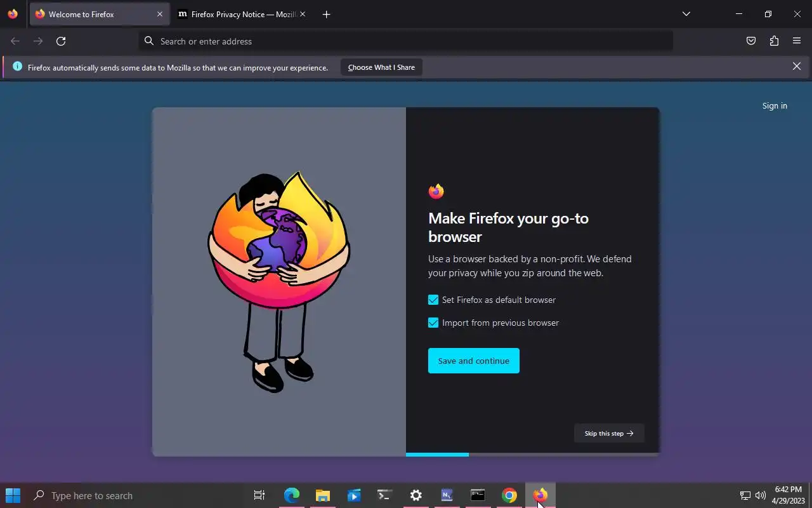Image resolution: width=812 pixels, height=508 pixels.
Task: Launch Microsoft Edge from taskbar
Action: (291, 495)
